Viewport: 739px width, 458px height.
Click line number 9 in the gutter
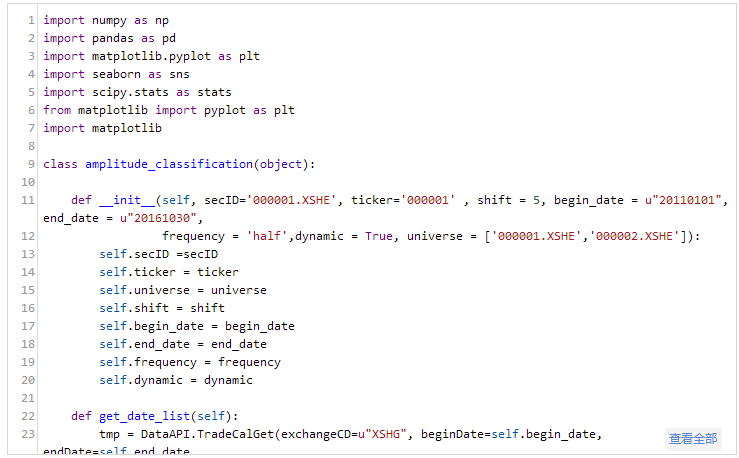(31, 164)
